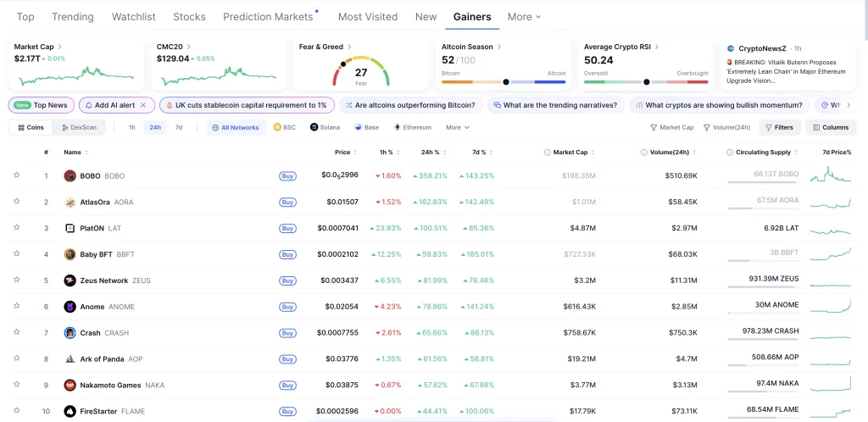Read the Vitalik Buterin breaking news
Image resolution: width=868 pixels, height=422 pixels.
pos(787,71)
